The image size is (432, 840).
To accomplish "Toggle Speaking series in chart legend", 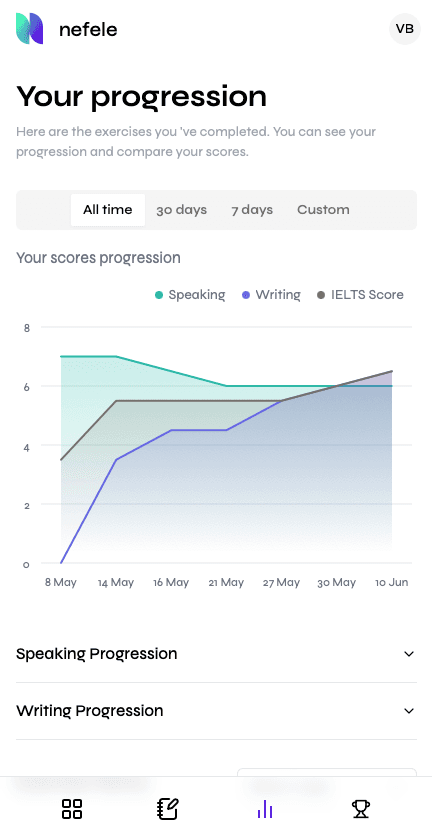I will (190, 295).
